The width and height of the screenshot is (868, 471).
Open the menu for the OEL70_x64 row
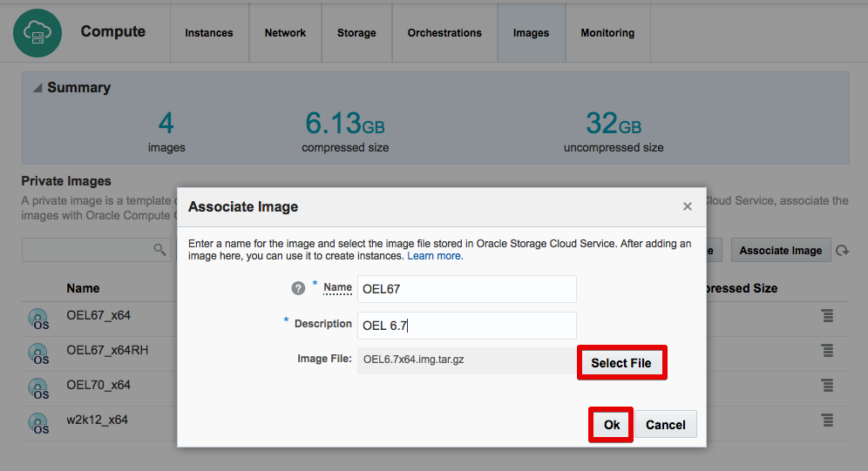(x=828, y=386)
